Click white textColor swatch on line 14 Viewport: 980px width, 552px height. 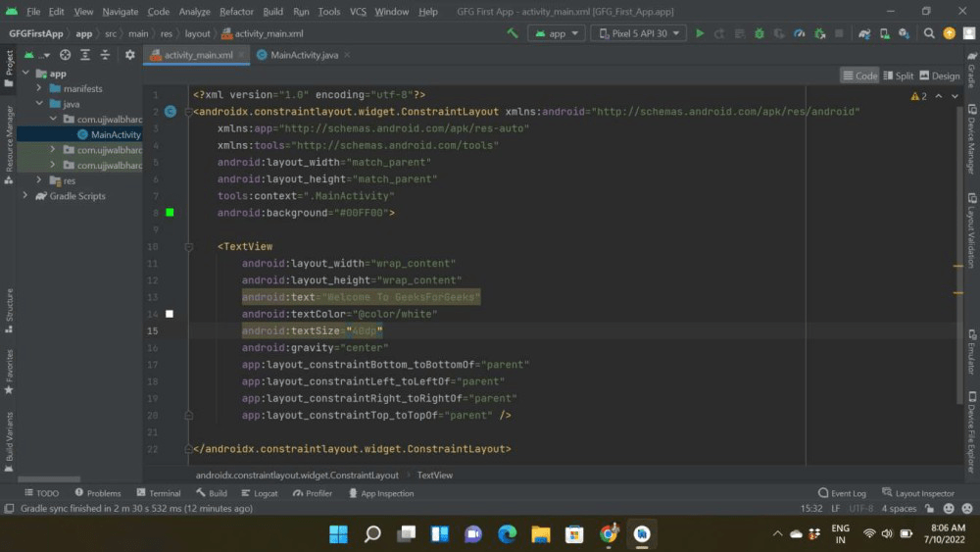(x=170, y=314)
